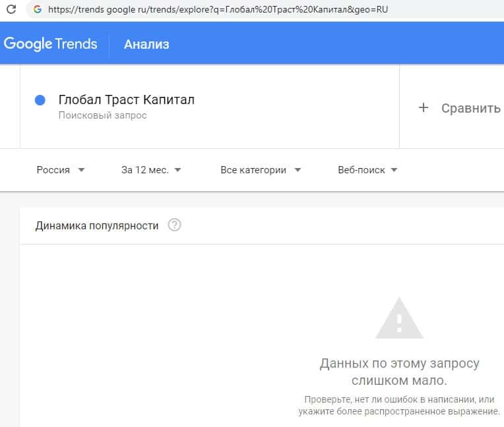Click the Глобал Траст Капитал search term
The image size is (504, 427).
(x=127, y=100)
